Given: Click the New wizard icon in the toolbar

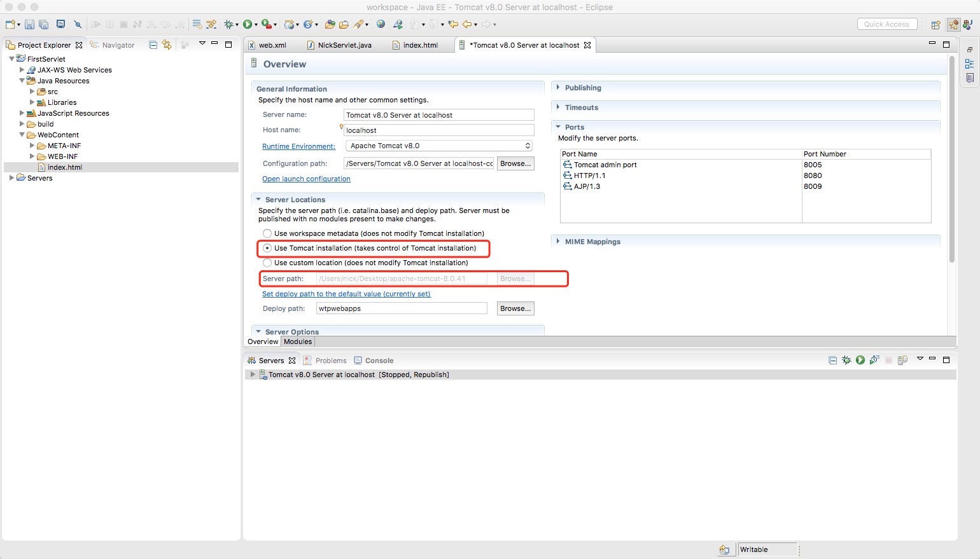Looking at the screenshot, I should (x=10, y=25).
